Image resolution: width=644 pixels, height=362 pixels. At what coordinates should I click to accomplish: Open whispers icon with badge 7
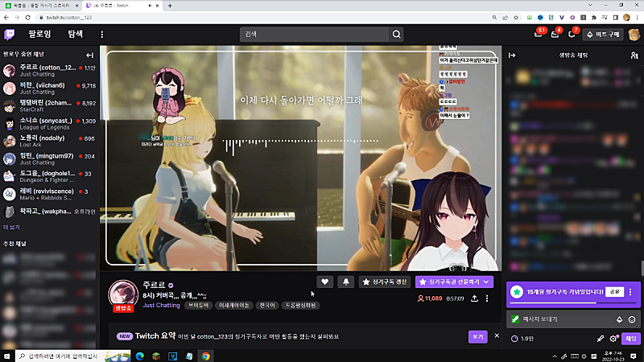tap(572, 35)
